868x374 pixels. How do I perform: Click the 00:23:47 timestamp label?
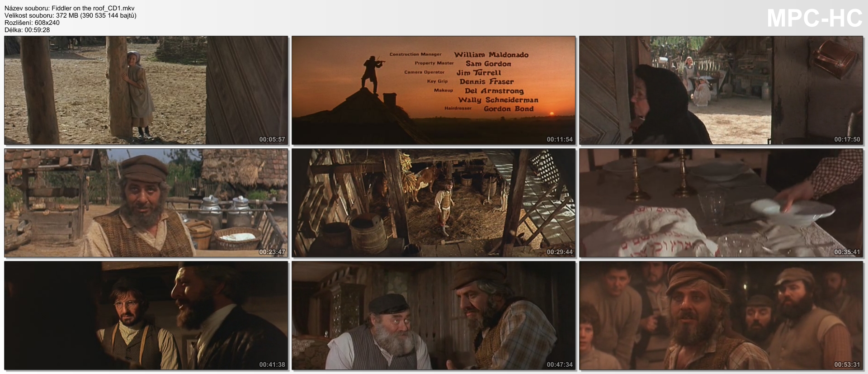coord(272,252)
